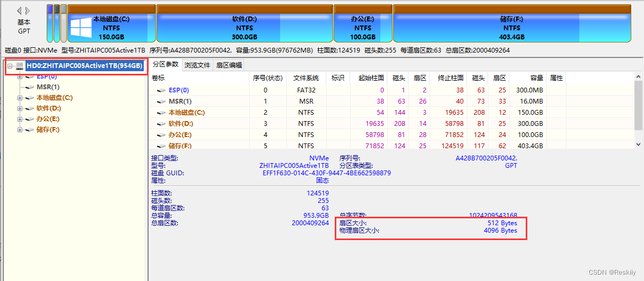The width and height of the screenshot is (644, 281).
Task: Click the next disk right arrow
Action: click(x=28, y=11)
